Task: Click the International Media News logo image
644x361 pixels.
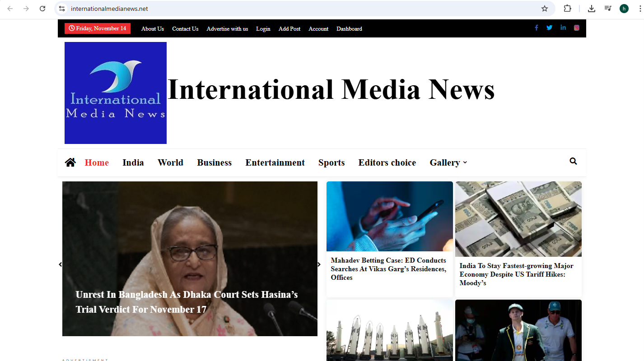Action: pyautogui.click(x=116, y=93)
